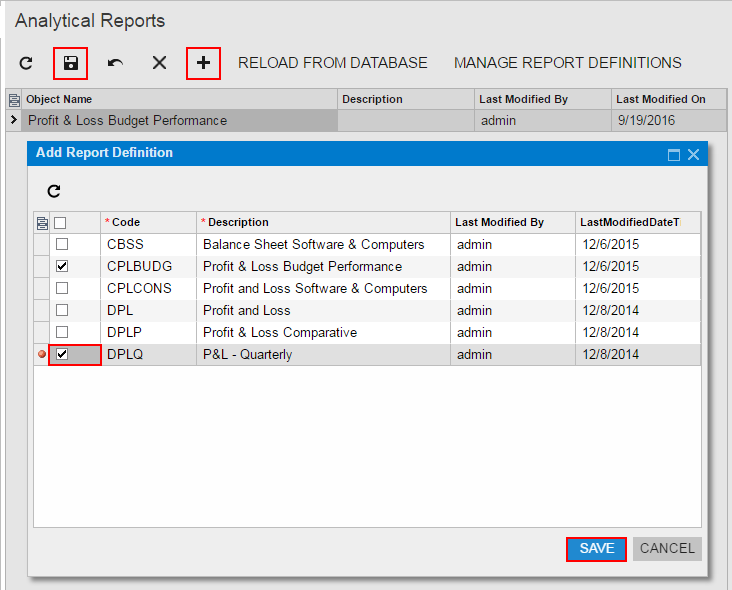732x590 pixels.
Task: Close the Add Report Definition dialog
Action: coord(693,154)
